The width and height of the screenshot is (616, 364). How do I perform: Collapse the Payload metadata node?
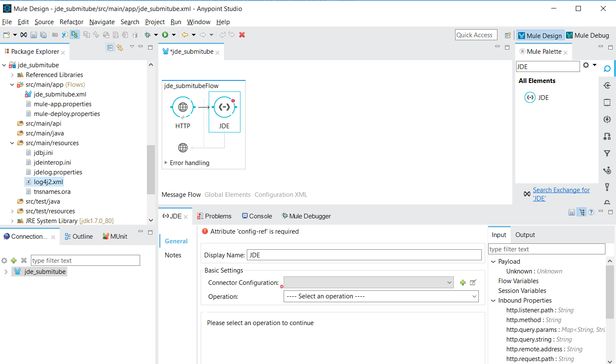click(x=493, y=262)
